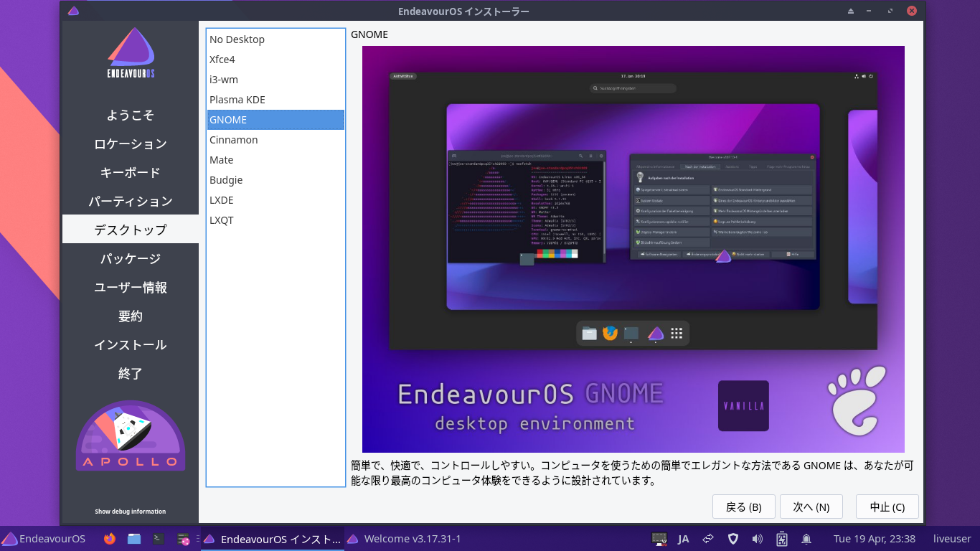Go to ユーザー情報 step in sidebar
This screenshot has width=980, height=551.
click(x=131, y=287)
